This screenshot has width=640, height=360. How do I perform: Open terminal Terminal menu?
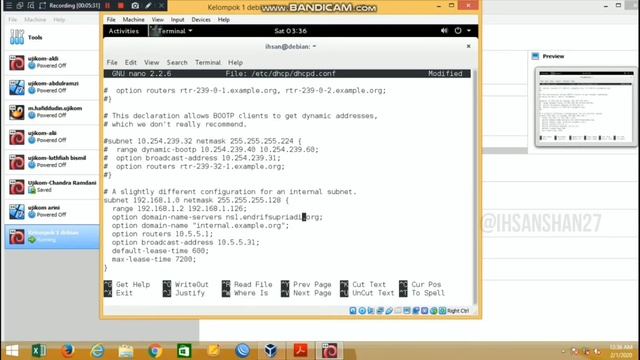(x=208, y=62)
